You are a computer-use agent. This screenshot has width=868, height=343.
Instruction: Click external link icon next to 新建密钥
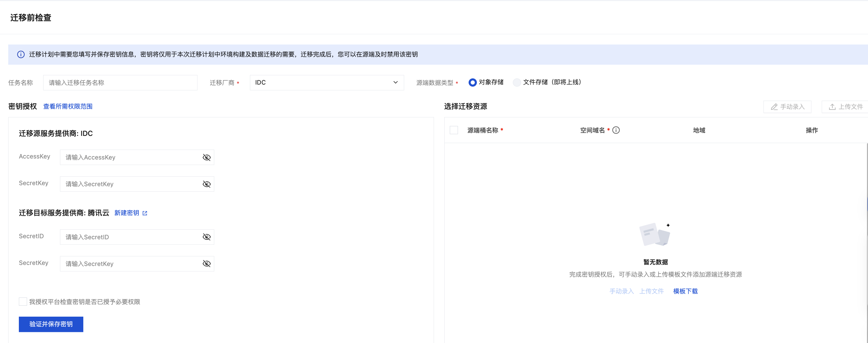click(145, 213)
